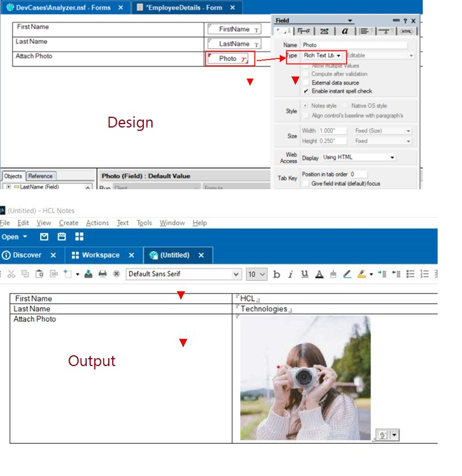
Task: Enable the External data source checkbox
Action: coord(307,83)
